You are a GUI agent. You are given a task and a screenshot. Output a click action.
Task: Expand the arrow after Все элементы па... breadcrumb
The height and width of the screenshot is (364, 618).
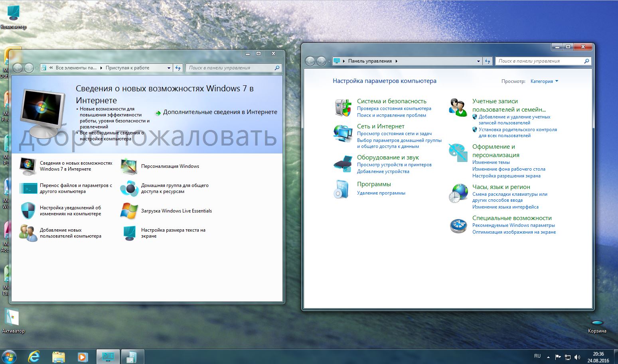tap(101, 68)
